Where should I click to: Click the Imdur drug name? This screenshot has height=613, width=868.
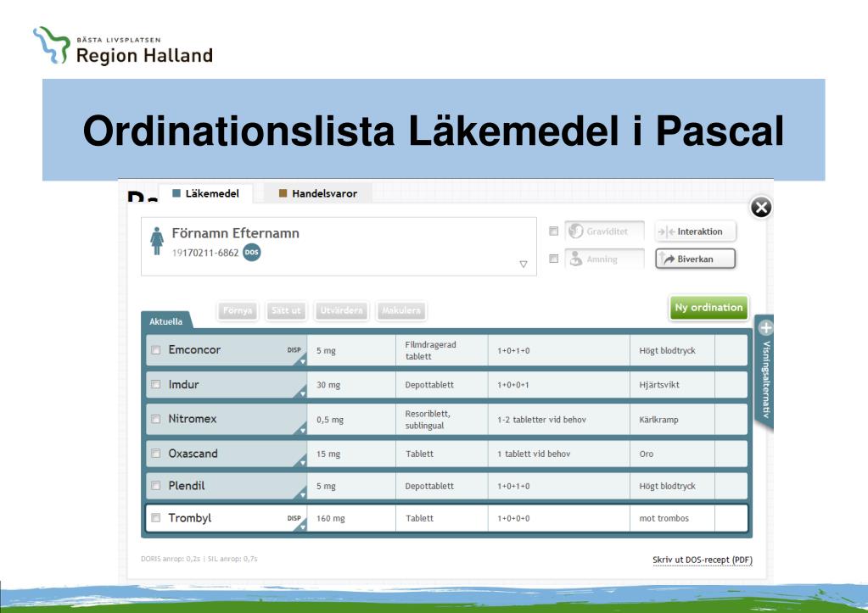pos(183,384)
